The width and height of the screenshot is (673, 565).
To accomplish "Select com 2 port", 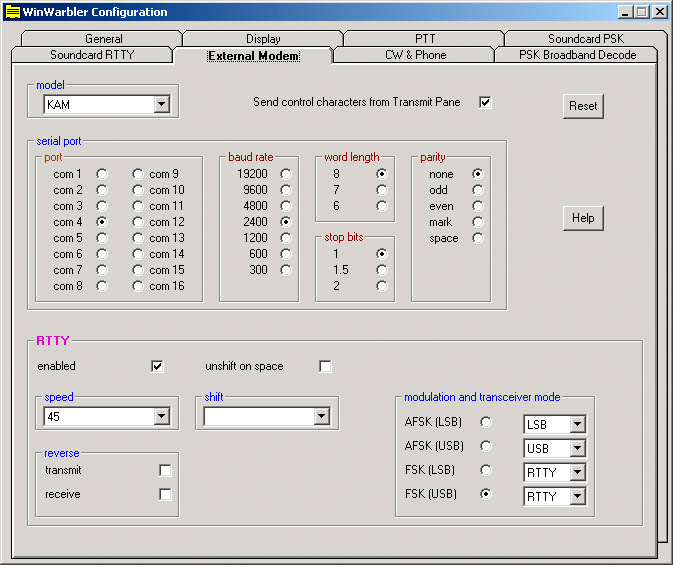I will pyautogui.click(x=102, y=190).
